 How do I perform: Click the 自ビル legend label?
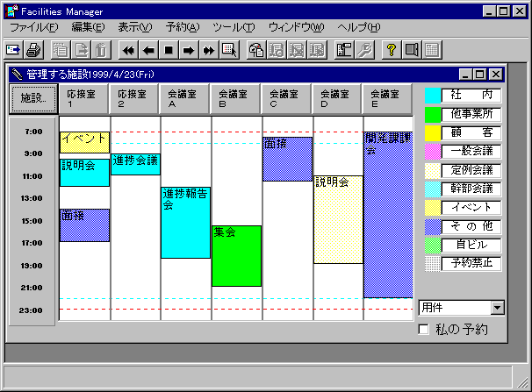click(471, 245)
